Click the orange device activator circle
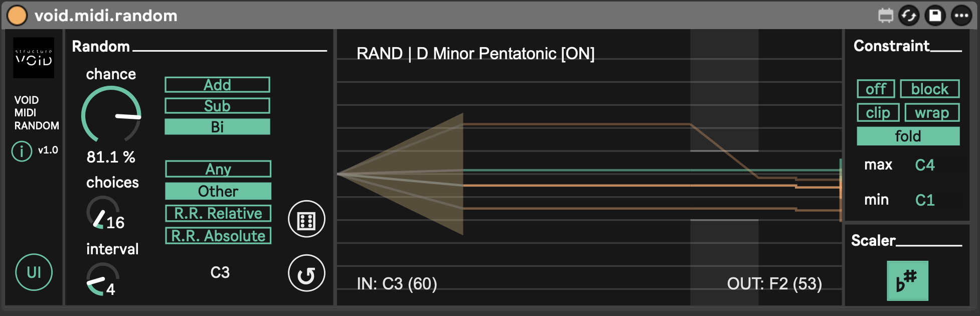This screenshot has width=980, height=316. [17, 15]
